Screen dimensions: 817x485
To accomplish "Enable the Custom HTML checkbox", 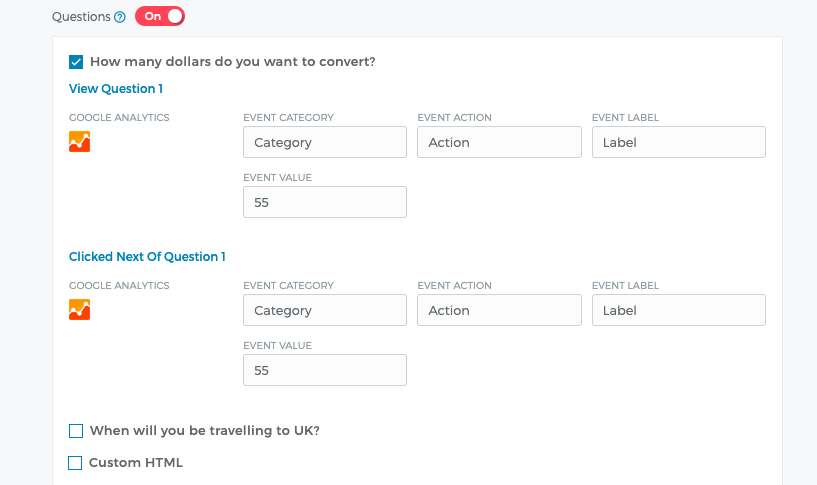I will tap(75, 463).
